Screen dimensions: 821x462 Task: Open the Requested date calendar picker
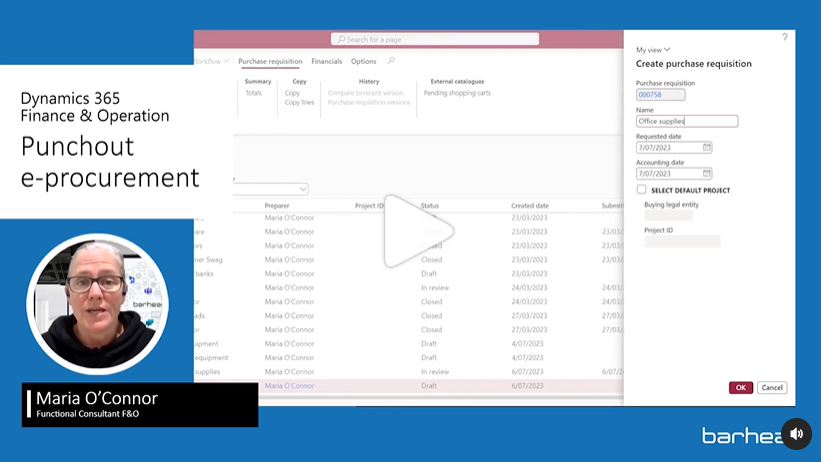[x=707, y=147]
